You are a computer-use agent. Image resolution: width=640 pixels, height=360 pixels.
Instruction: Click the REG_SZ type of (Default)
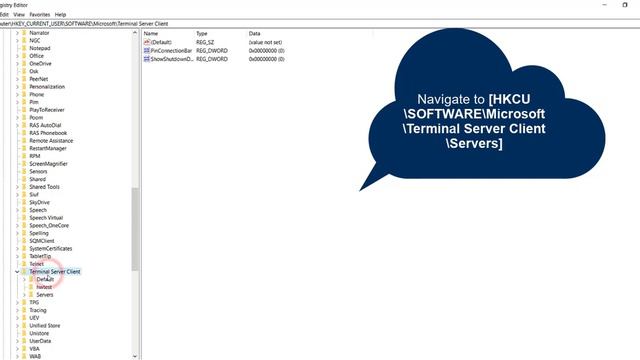pos(205,42)
